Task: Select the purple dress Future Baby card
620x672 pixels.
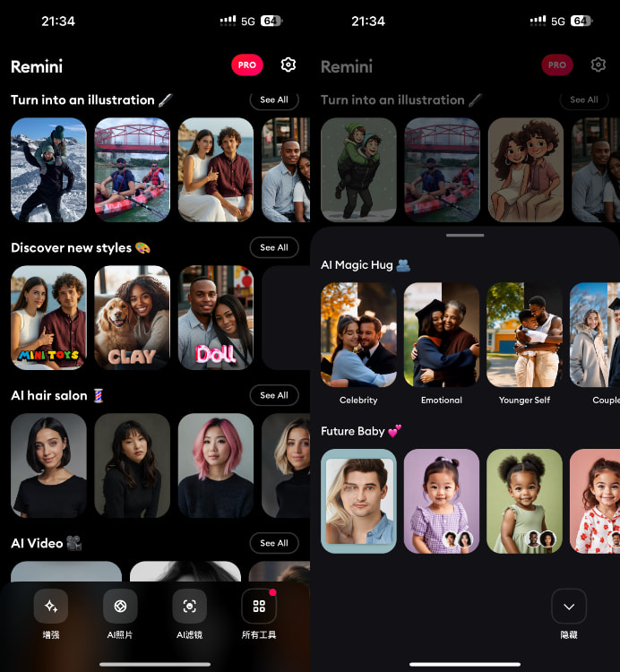Action: tap(442, 501)
